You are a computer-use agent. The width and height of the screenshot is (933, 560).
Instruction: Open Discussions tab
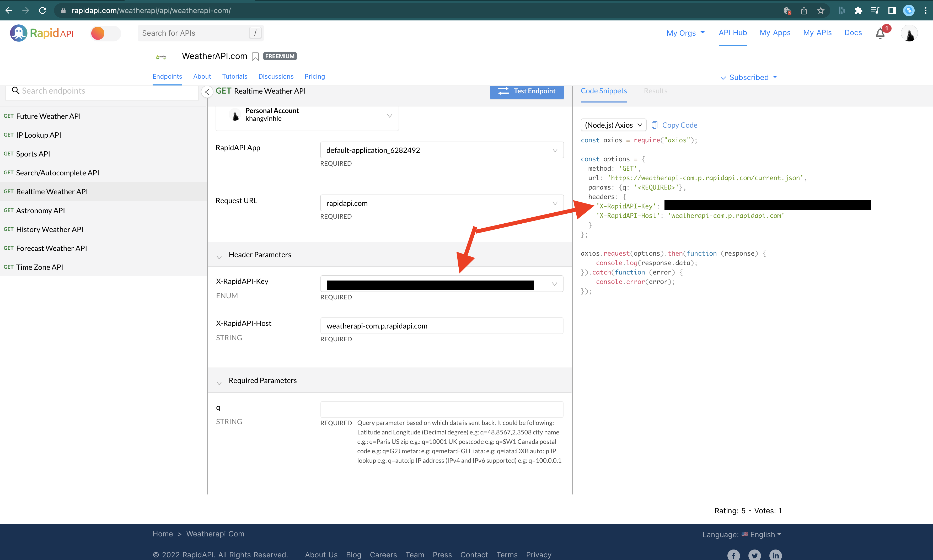point(276,77)
